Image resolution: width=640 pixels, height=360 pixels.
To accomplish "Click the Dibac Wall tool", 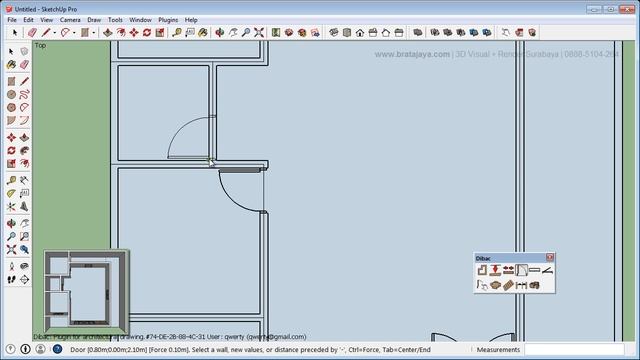I will coord(482,270).
